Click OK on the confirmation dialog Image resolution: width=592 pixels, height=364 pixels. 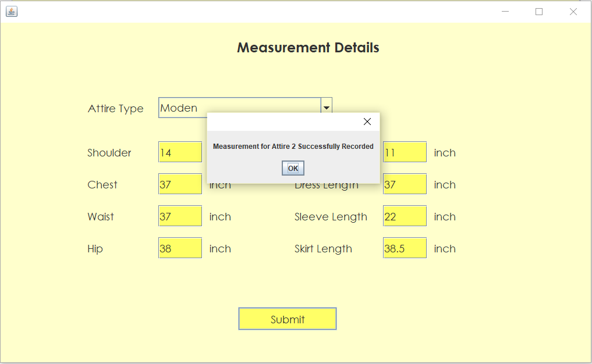pos(292,167)
